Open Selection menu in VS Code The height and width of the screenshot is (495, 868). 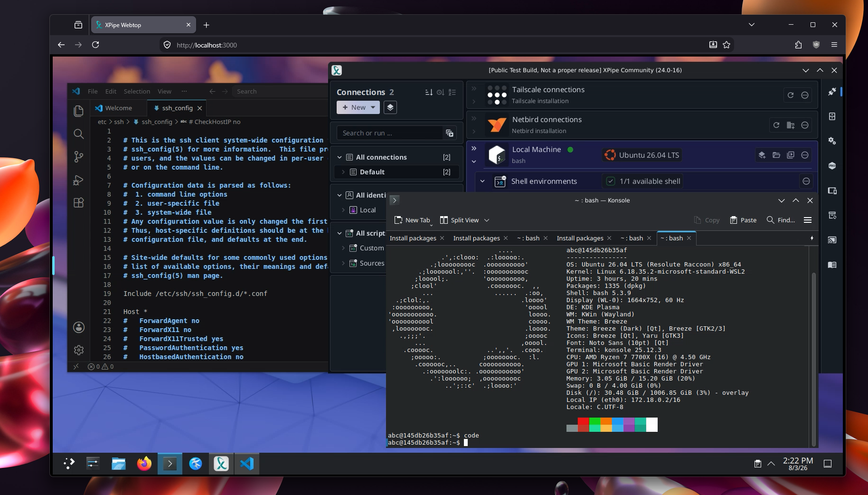point(137,91)
